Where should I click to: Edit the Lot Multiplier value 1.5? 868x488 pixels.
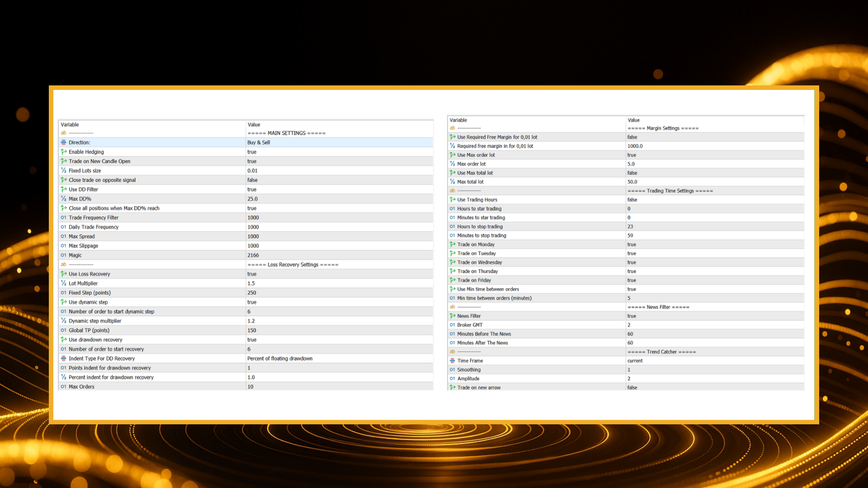pyautogui.click(x=251, y=283)
